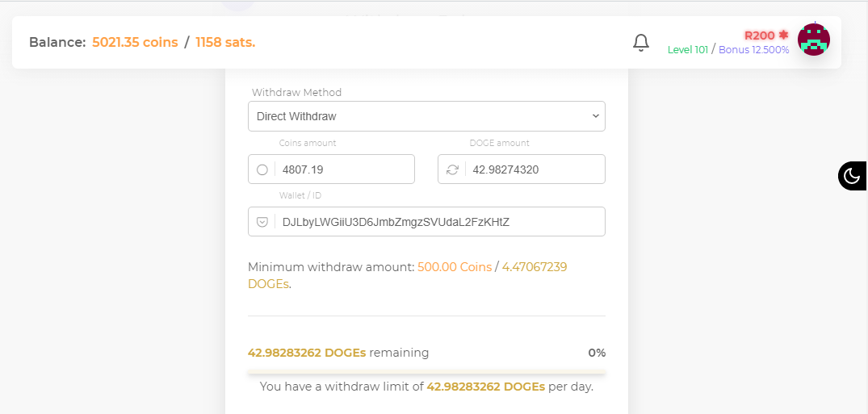
Task: Open the Withdraw Method dropdown
Action: (x=426, y=116)
